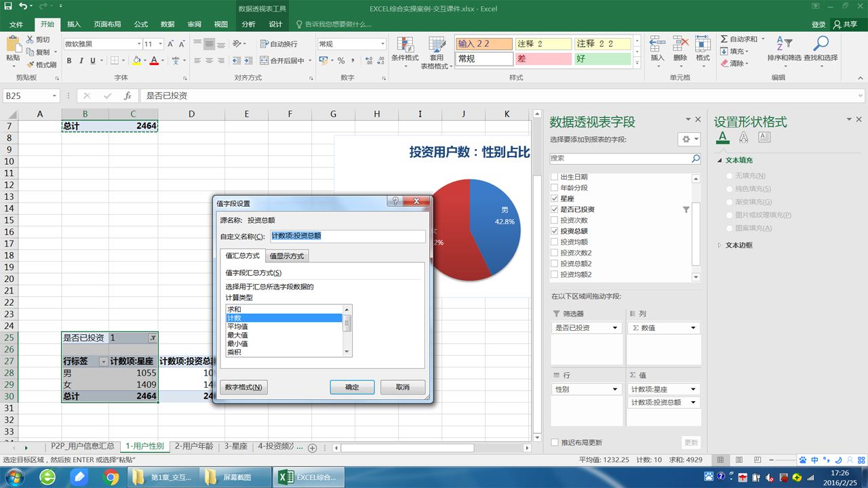Check the 投资均额 field checkbox
Image resolution: width=868 pixels, height=488 pixels.
point(555,242)
